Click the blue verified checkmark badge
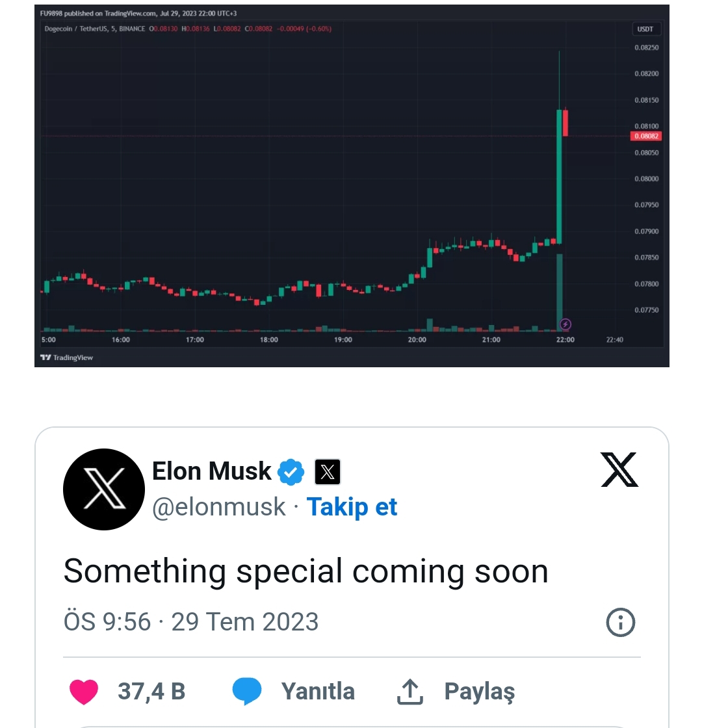The width and height of the screenshot is (702, 728). 291,472
